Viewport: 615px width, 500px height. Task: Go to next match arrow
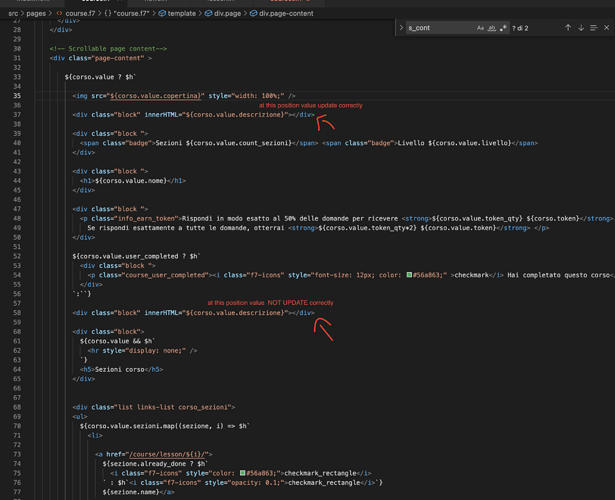pos(581,28)
